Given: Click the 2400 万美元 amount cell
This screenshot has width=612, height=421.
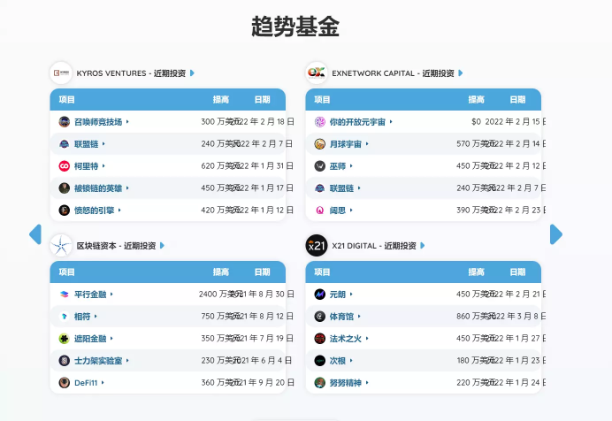Looking at the screenshot, I should tap(219, 294).
